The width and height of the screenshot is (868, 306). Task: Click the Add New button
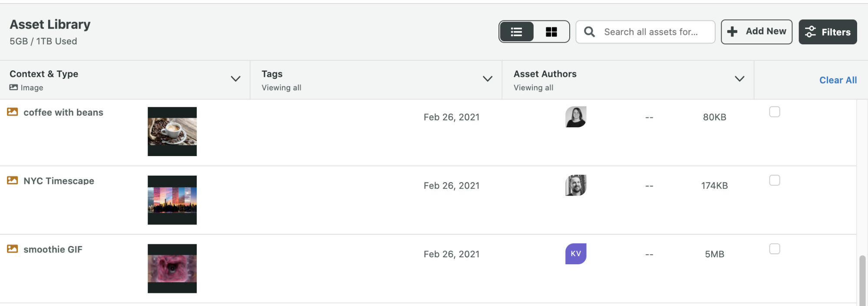[757, 32]
